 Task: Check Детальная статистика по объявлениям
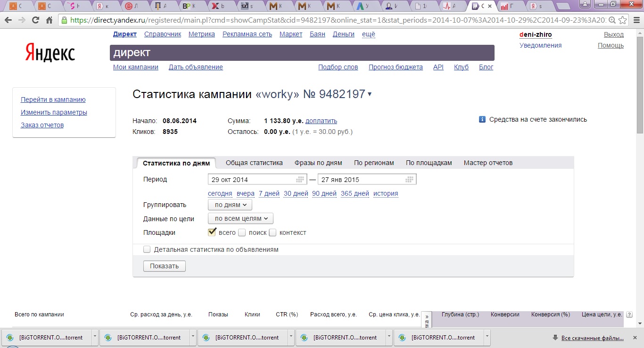click(x=147, y=249)
